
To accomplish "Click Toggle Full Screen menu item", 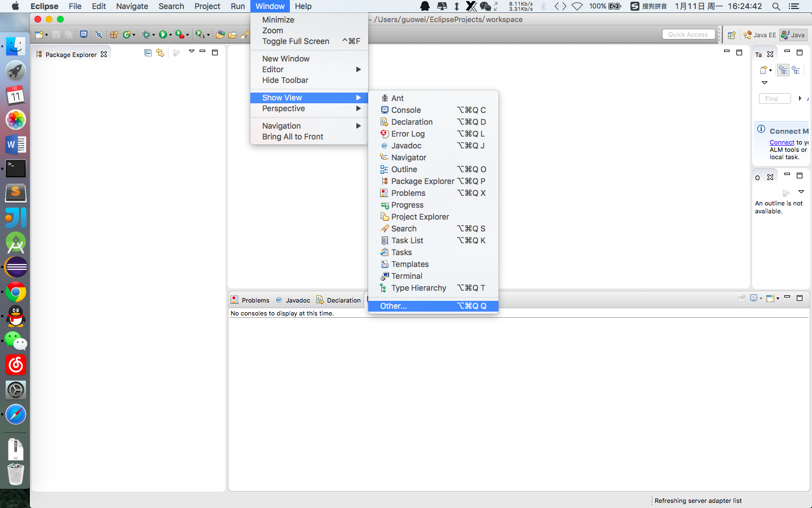I will (x=309, y=41).
